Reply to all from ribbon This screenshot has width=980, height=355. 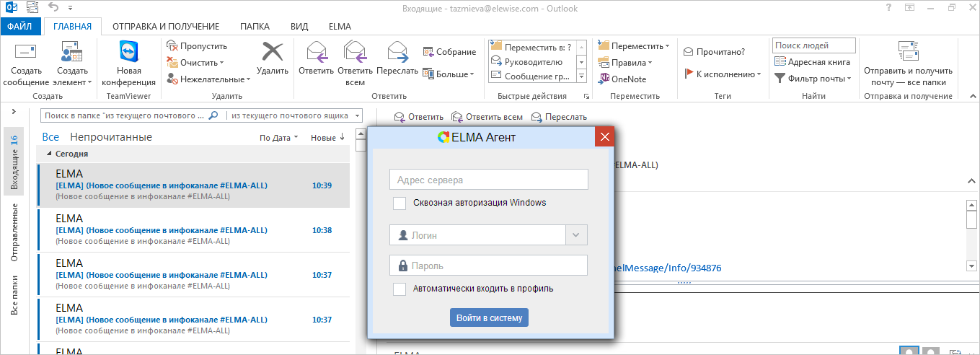pos(355,63)
